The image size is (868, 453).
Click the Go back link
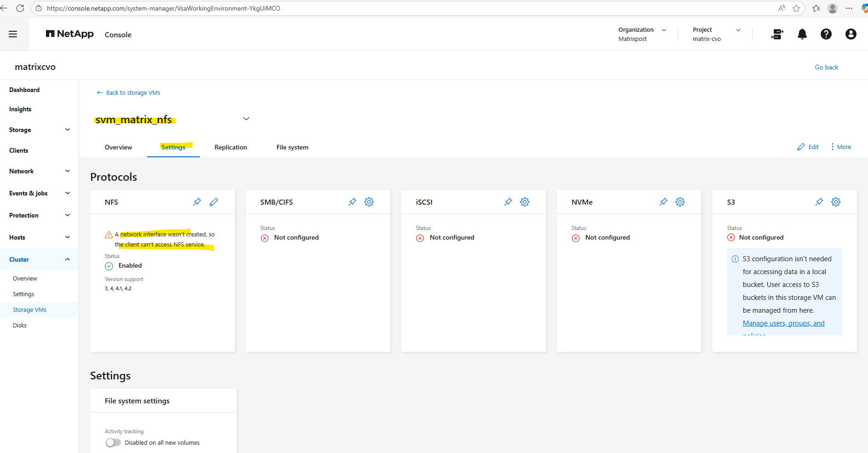(827, 67)
